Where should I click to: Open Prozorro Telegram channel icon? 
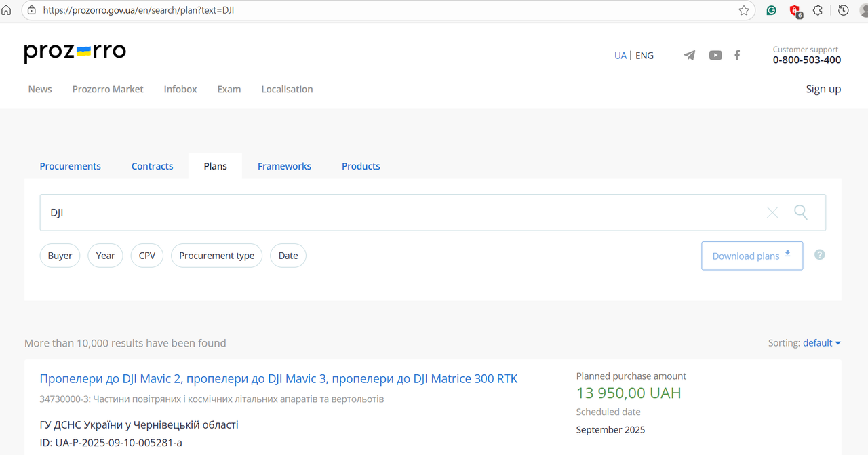click(x=690, y=56)
